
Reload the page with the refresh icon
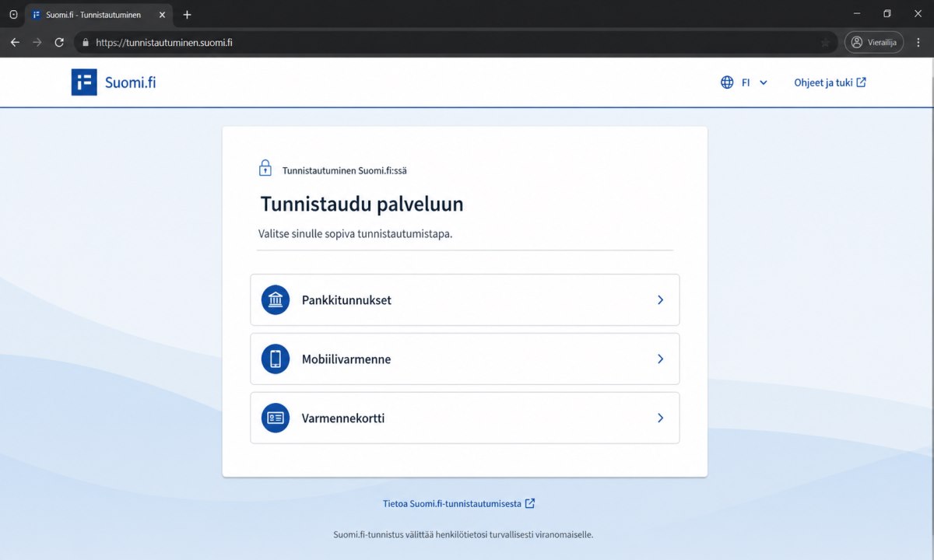tap(59, 42)
